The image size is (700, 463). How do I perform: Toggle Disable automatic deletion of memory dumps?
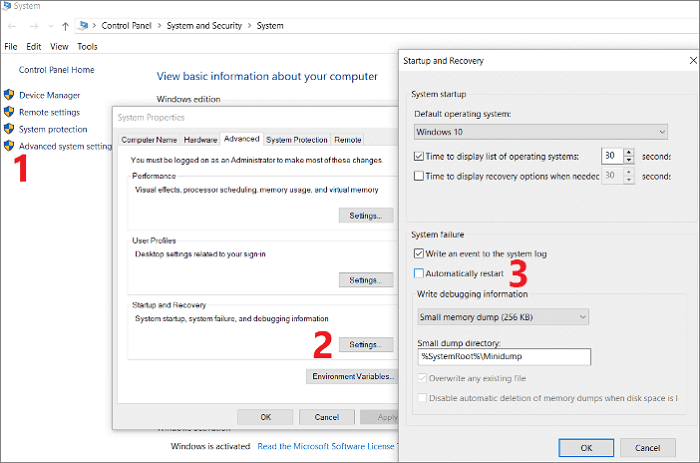422,398
